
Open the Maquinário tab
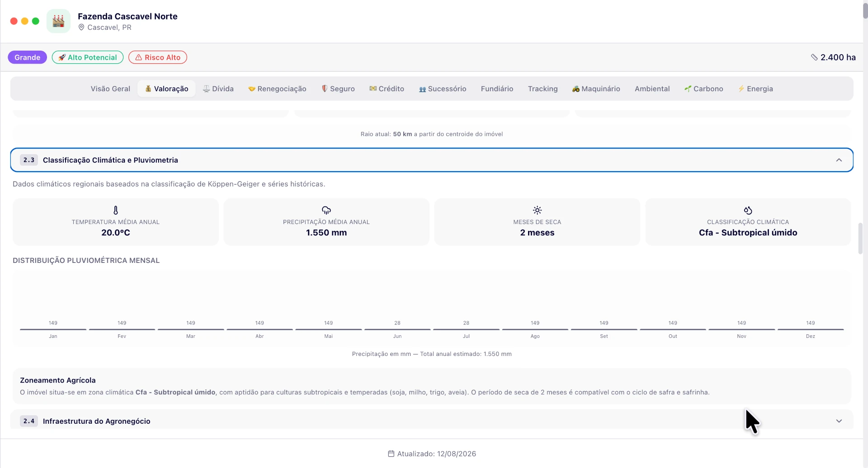pos(596,89)
